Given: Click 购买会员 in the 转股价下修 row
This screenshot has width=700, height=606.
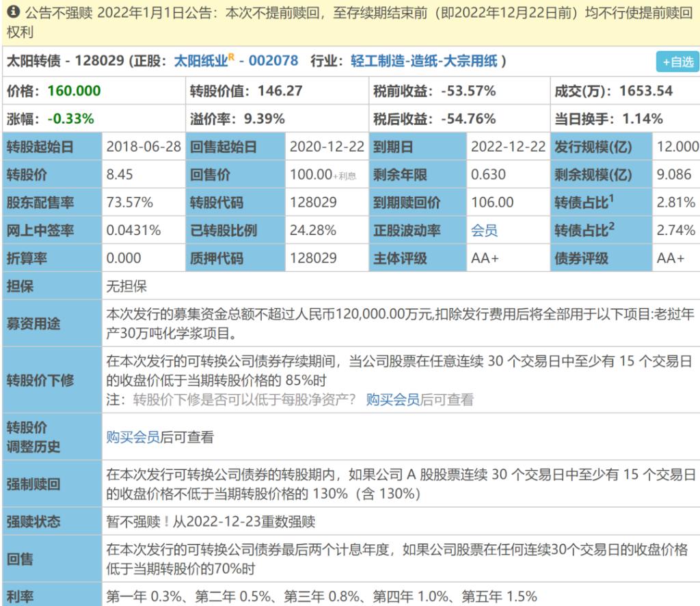Looking at the screenshot, I should point(392,400).
